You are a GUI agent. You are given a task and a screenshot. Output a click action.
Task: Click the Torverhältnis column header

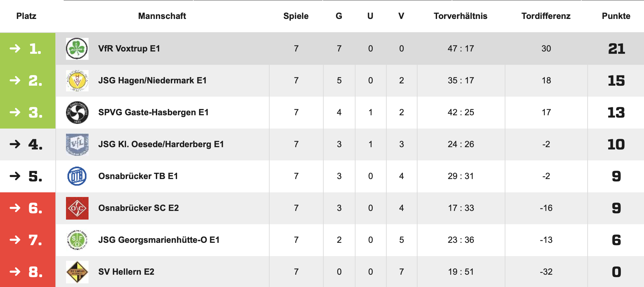coord(460,16)
